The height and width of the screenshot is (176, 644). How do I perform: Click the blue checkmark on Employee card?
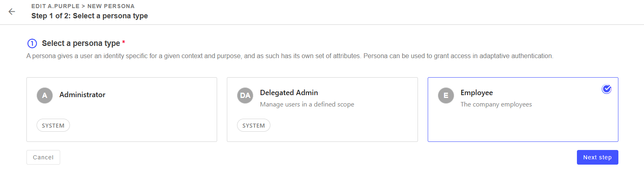coord(606,89)
